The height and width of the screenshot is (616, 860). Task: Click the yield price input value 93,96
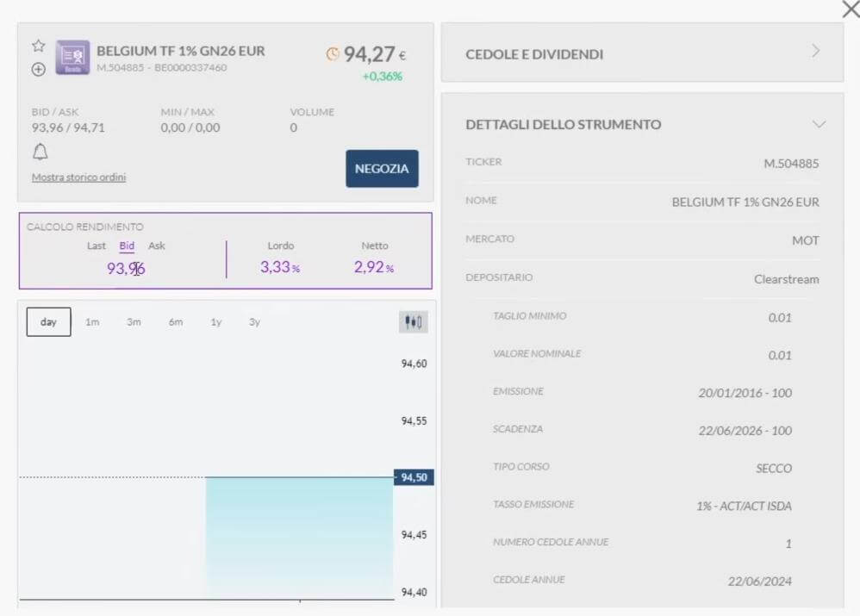(x=126, y=269)
